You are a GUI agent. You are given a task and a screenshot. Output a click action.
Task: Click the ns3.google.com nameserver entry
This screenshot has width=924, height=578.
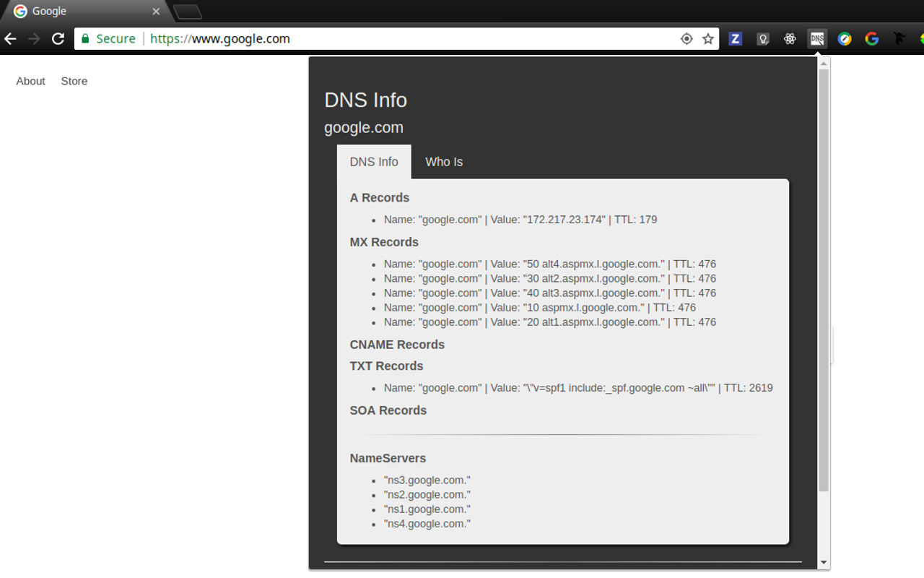point(427,480)
